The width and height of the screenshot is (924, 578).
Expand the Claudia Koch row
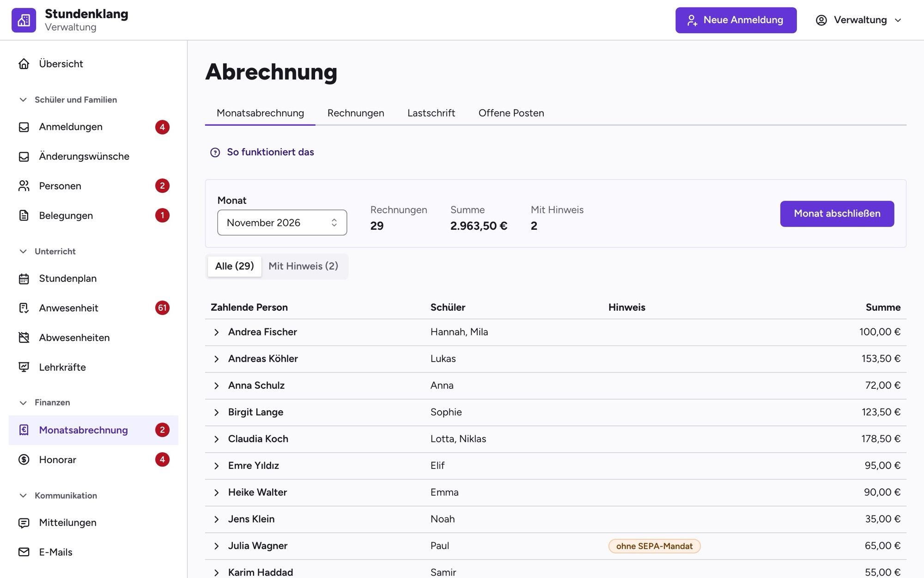[216, 439]
